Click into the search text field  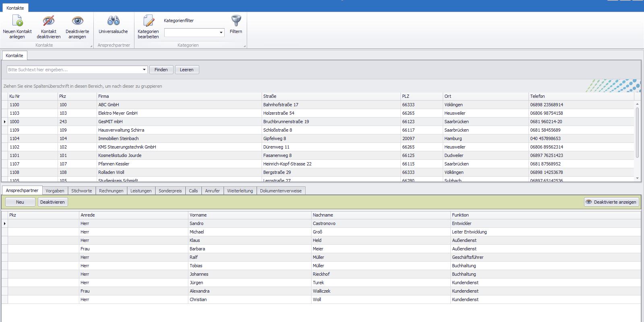74,70
